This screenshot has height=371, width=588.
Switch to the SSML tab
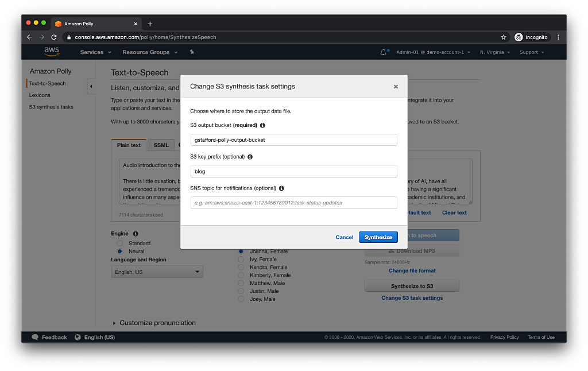point(161,145)
